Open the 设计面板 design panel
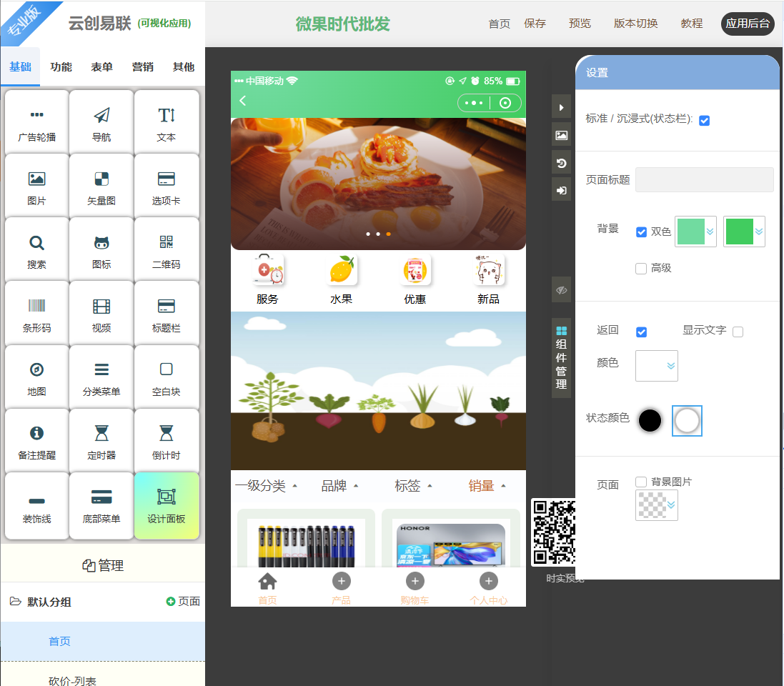784x686 pixels. pos(167,504)
